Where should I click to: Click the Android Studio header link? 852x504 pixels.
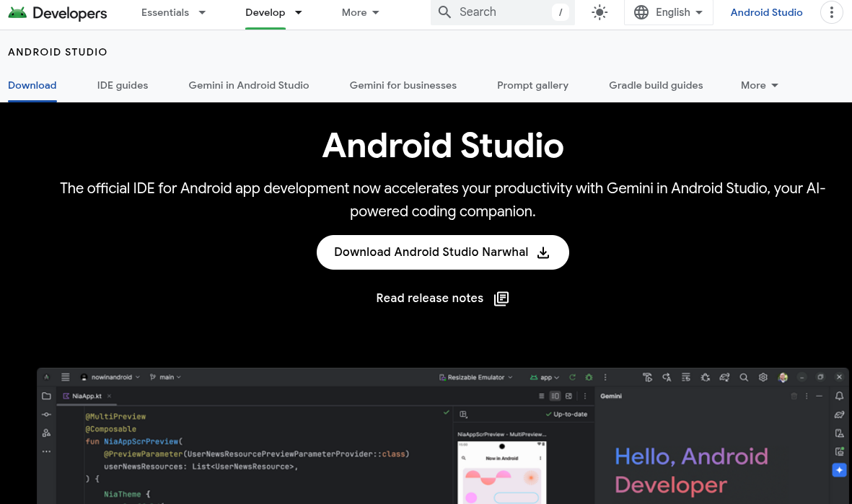point(766,12)
